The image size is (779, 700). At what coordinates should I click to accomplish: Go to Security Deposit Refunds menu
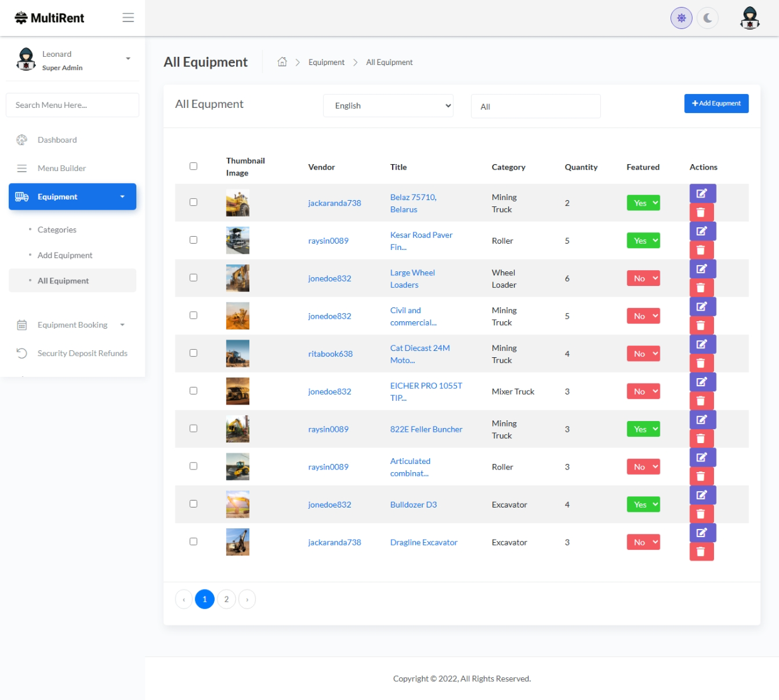82,353
